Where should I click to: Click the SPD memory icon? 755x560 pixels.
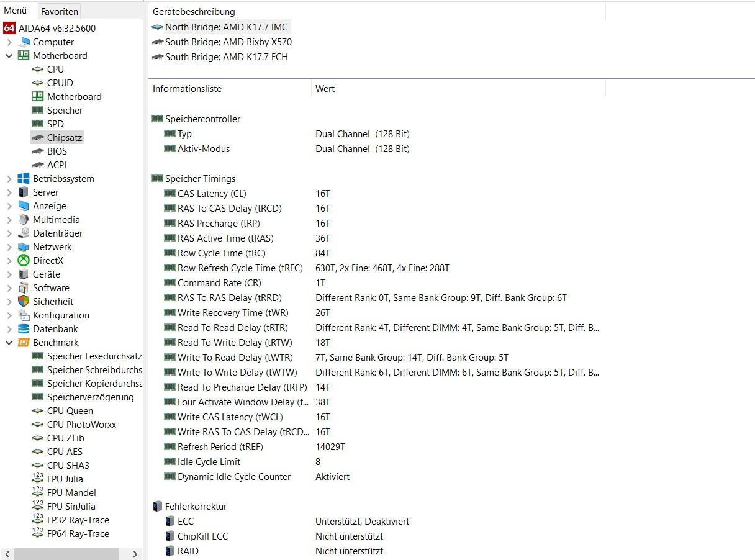pyautogui.click(x=37, y=124)
